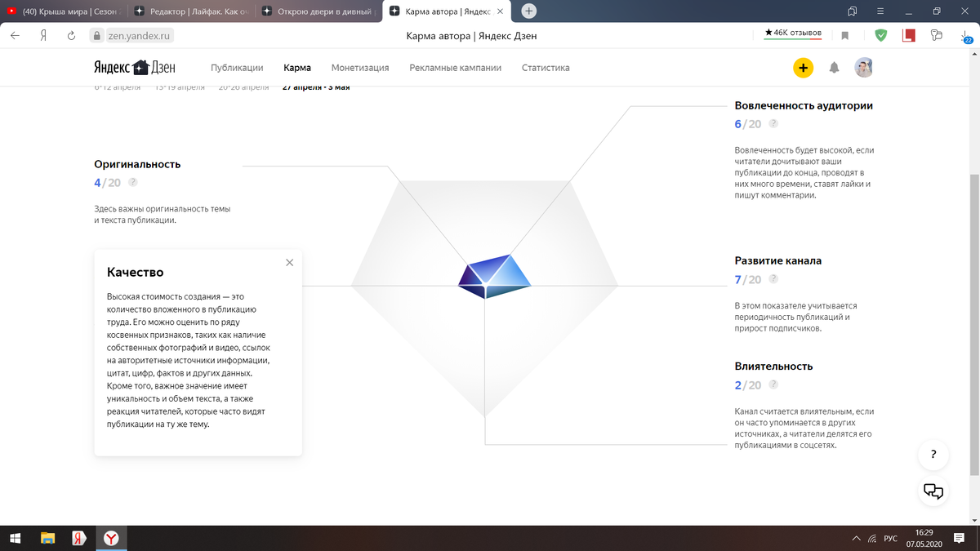The width and height of the screenshot is (980, 551).
Task: Open the browser hamburger menu
Action: [x=880, y=11]
